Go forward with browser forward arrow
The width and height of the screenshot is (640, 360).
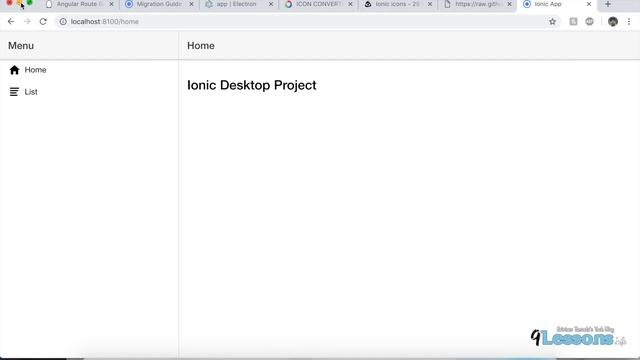(27, 22)
